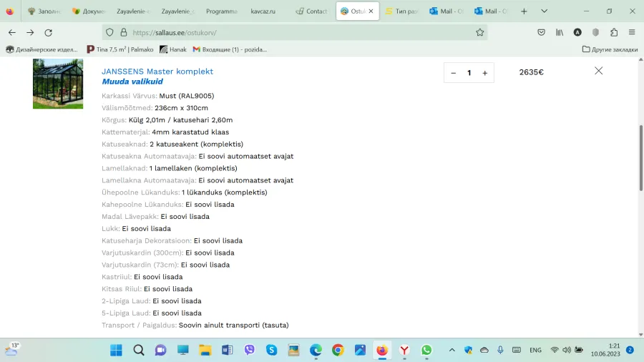Bookmark this page with the star
Image resolution: width=644 pixels, height=362 pixels.
click(x=479, y=32)
